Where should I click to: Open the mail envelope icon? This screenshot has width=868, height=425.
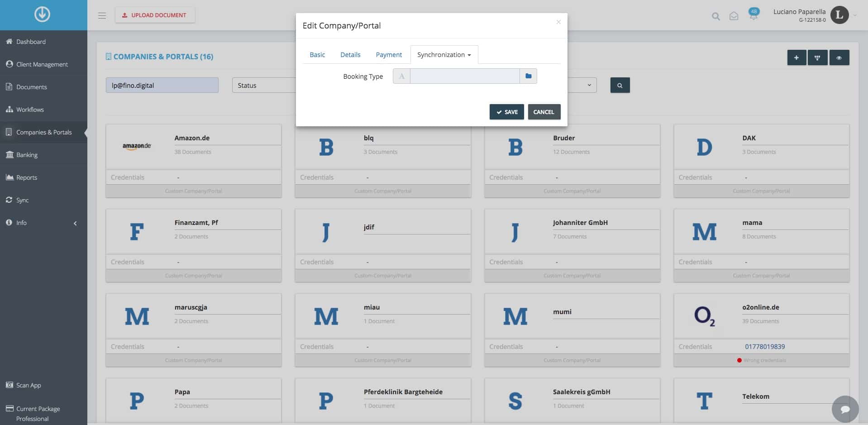pyautogui.click(x=734, y=16)
